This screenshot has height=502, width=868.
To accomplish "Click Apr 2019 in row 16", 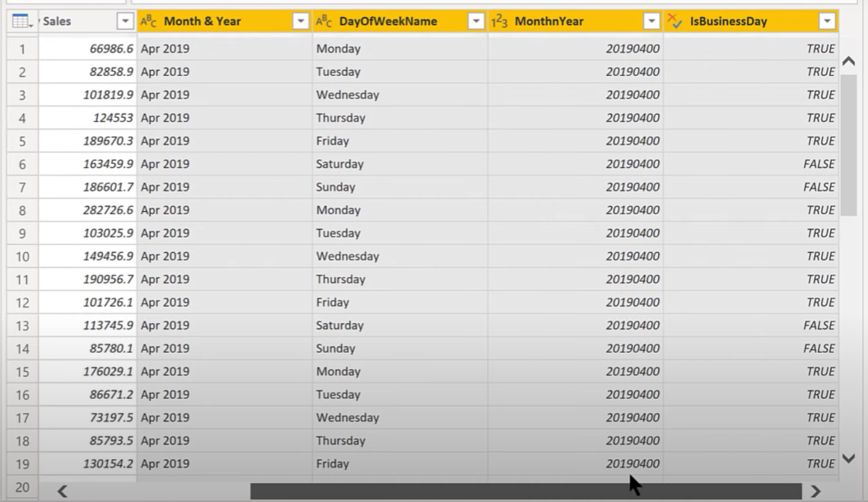I will [165, 395].
